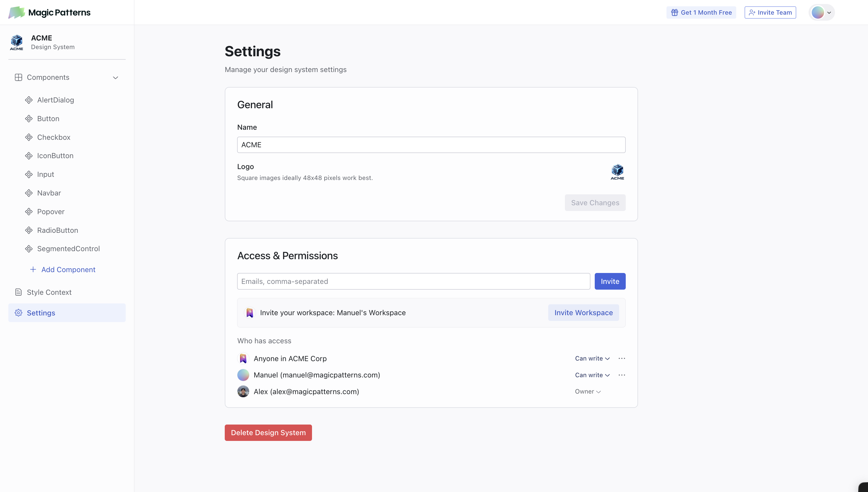This screenshot has height=492, width=868.
Task: Click Delete Design System button
Action: coord(268,433)
